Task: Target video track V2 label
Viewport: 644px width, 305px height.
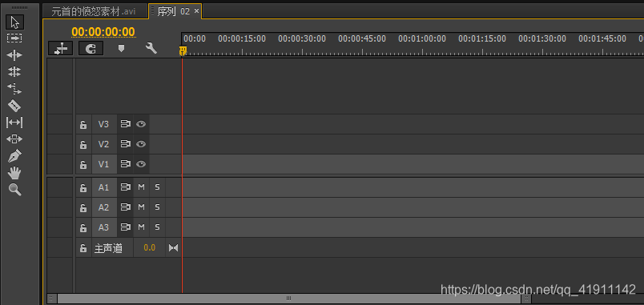Action: click(x=104, y=144)
